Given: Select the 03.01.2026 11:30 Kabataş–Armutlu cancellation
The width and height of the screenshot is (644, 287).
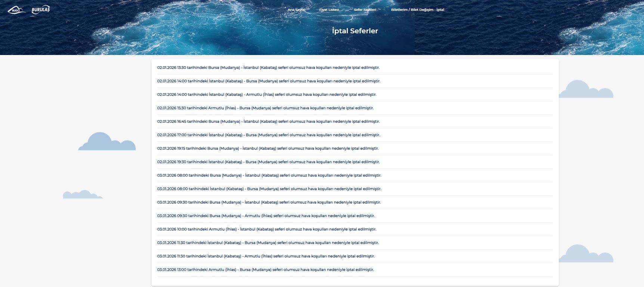Looking at the screenshot, I should point(266,256).
